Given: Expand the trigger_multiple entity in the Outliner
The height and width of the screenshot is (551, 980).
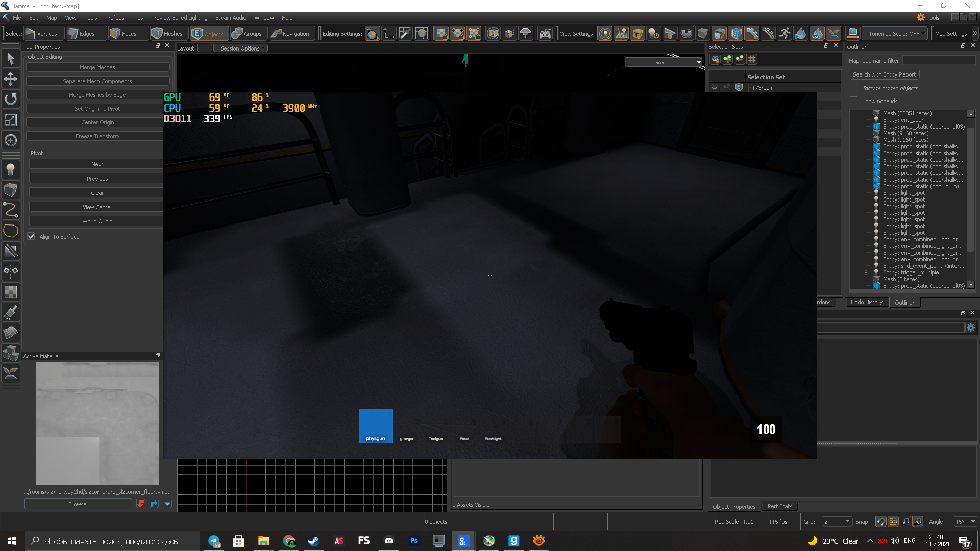Looking at the screenshot, I should [866, 272].
